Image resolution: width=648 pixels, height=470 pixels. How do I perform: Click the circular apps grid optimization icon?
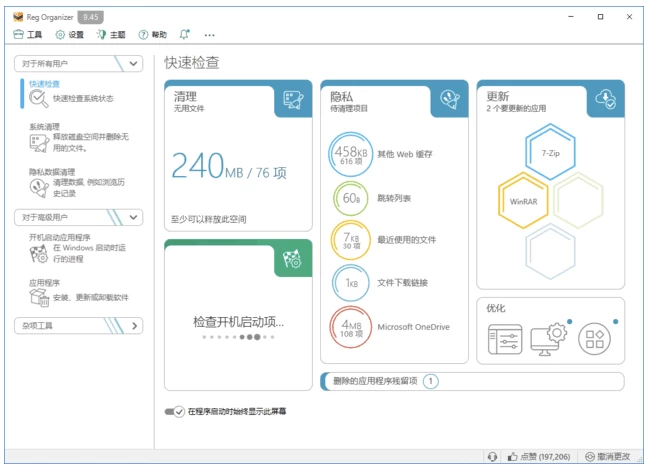(x=595, y=340)
